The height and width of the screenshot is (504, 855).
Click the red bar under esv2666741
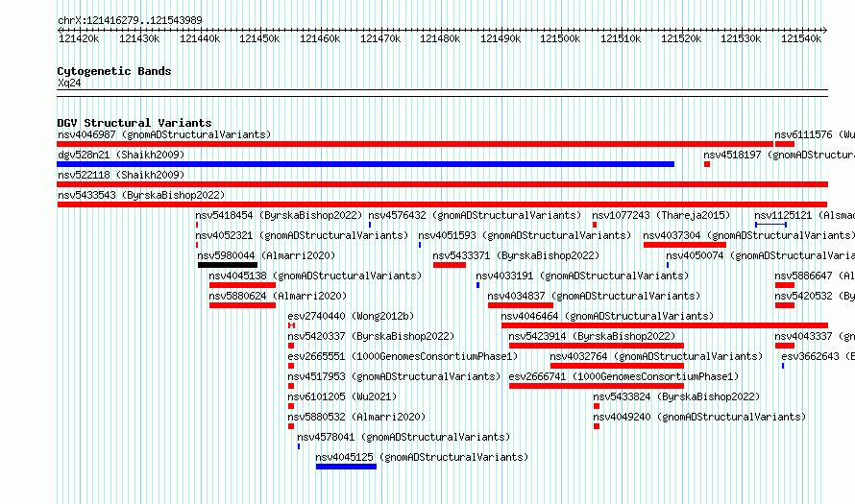point(596,386)
